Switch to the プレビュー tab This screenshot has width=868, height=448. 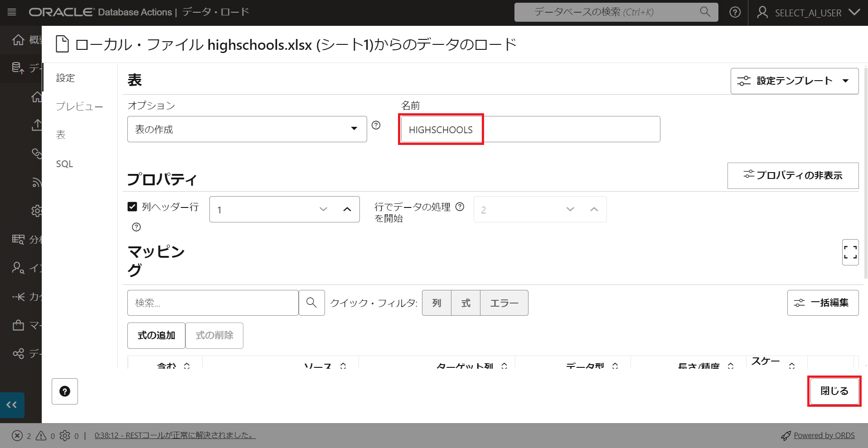pyautogui.click(x=79, y=106)
